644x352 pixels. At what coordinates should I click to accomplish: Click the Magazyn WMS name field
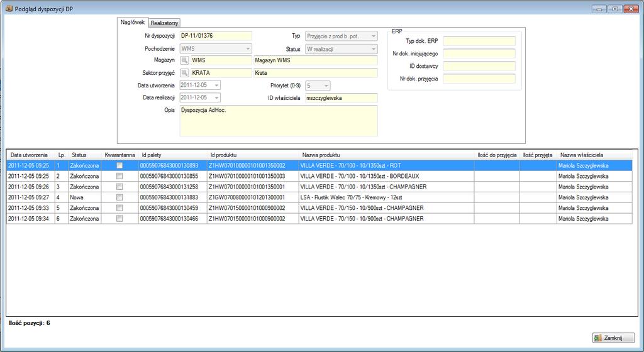coord(316,60)
